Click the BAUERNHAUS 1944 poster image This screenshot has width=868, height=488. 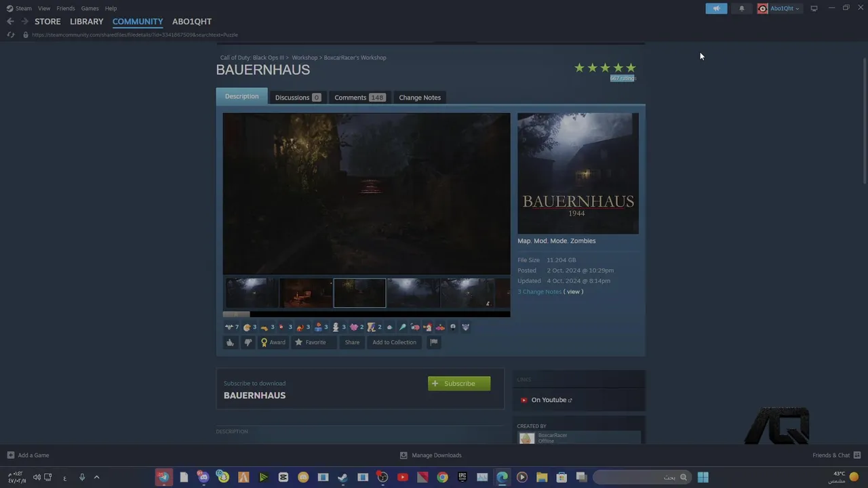tap(578, 174)
